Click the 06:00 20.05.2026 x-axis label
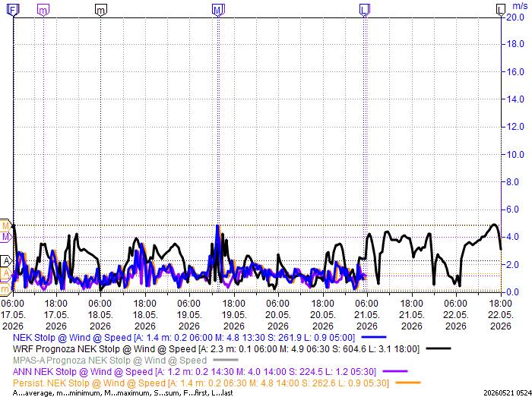This screenshot has height=397, width=532. pyautogui.click(x=278, y=315)
